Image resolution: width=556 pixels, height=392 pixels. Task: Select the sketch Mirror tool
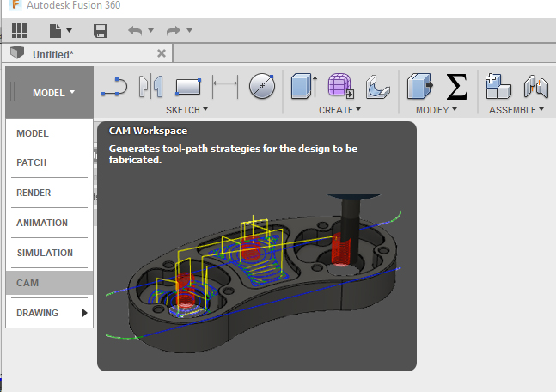click(151, 86)
